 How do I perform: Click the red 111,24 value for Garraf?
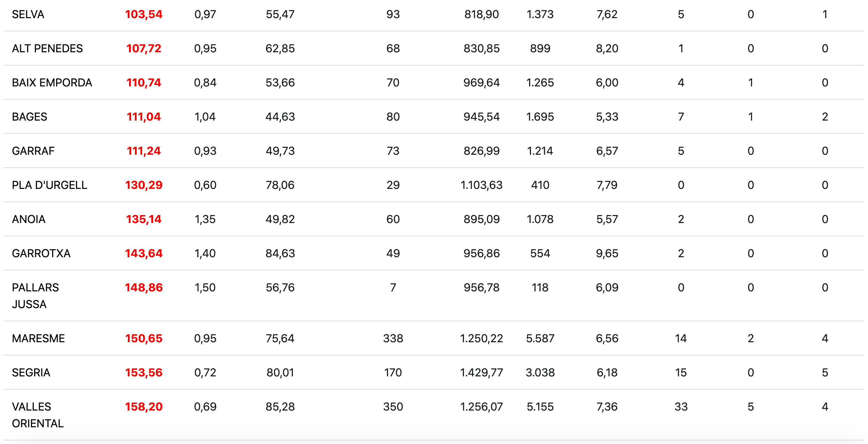pos(144,151)
